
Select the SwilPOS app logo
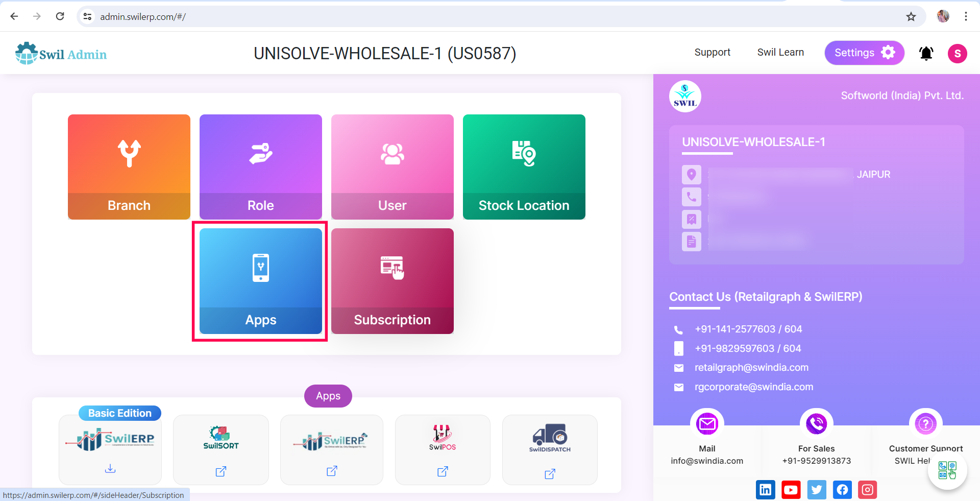[443, 438]
